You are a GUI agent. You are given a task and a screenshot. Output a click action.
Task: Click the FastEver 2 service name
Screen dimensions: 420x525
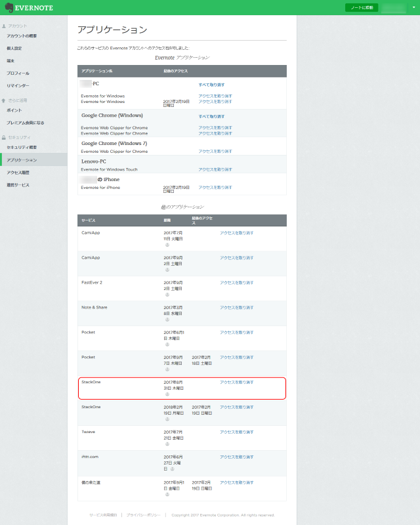coord(92,282)
